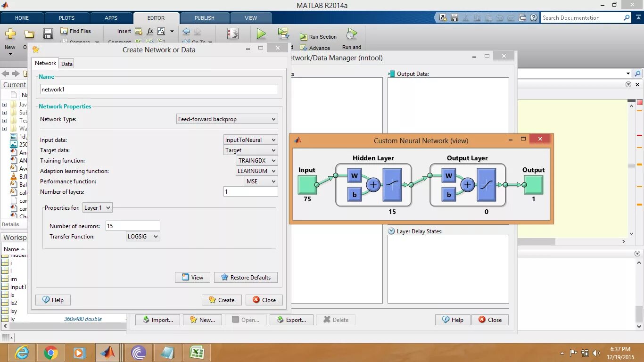Screen dimensions: 644x362
Task: Open the TRAINGDX training function dropdown
Action: point(257,161)
